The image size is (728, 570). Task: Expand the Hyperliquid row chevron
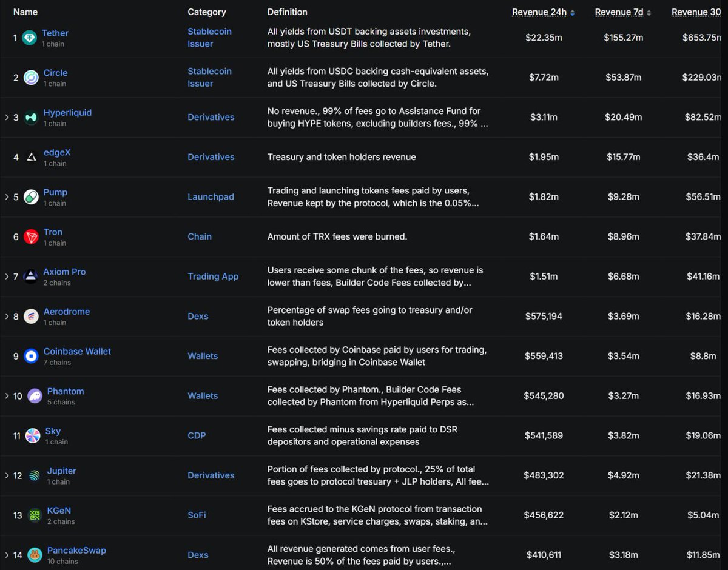tap(7, 117)
